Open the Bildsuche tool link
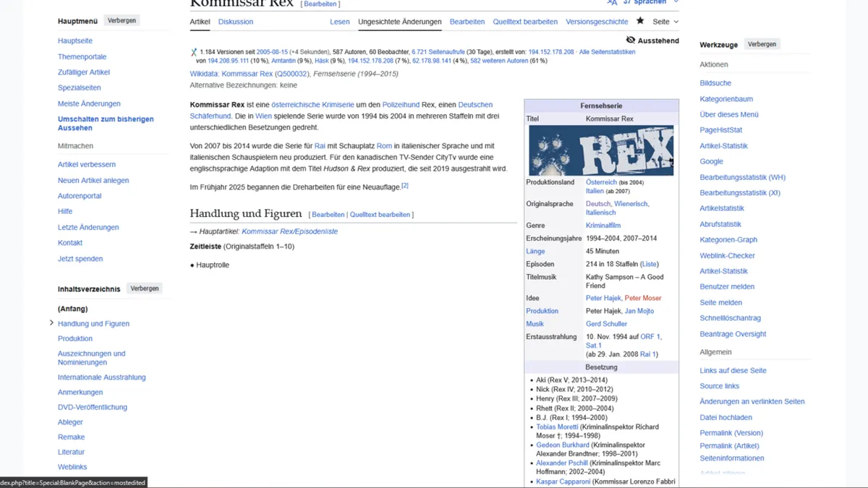The width and height of the screenshot is (868, 488). click(x=715, y=83)
